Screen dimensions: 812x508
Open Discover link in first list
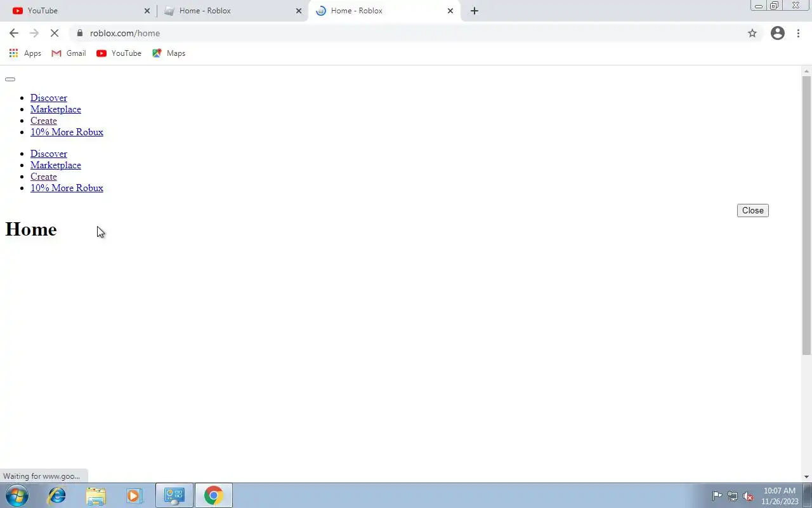(x=49, y=98)
